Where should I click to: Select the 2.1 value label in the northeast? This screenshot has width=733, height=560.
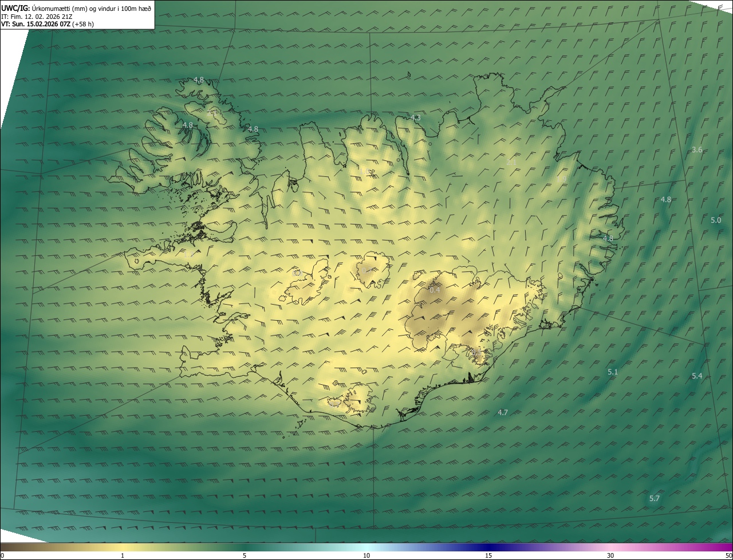(x=511, y=163)
